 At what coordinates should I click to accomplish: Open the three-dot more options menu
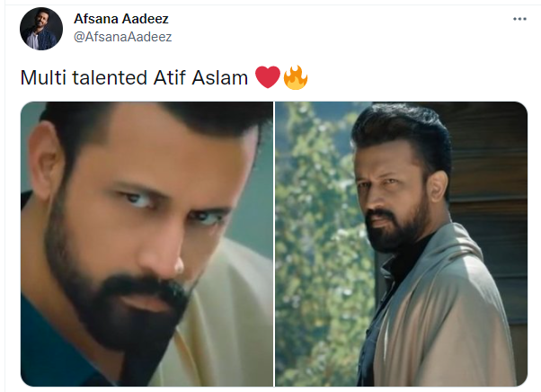click(x=519, y=19)
